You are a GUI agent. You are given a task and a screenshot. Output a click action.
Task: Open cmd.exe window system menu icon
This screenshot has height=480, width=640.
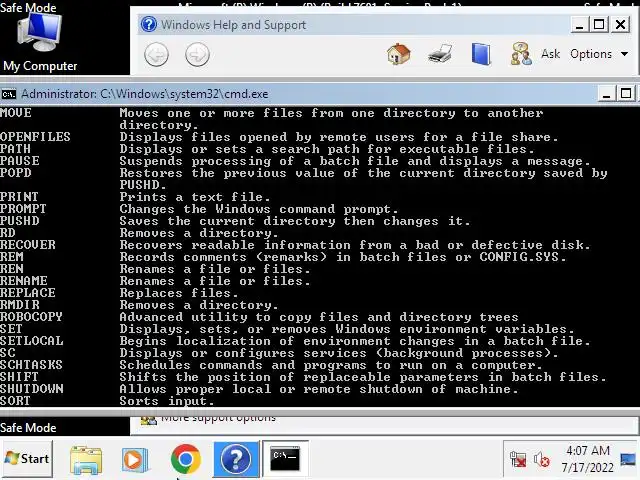tap(8, 94)
